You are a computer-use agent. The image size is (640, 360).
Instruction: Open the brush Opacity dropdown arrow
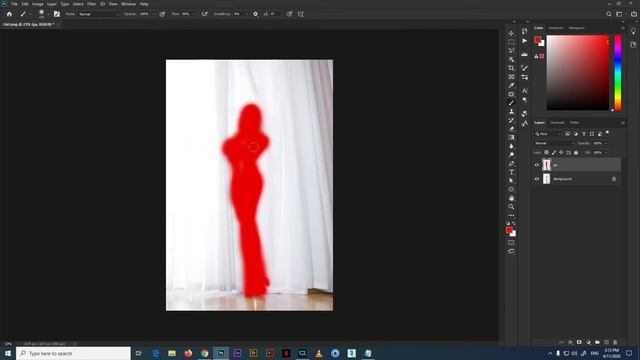coord(152,14)
